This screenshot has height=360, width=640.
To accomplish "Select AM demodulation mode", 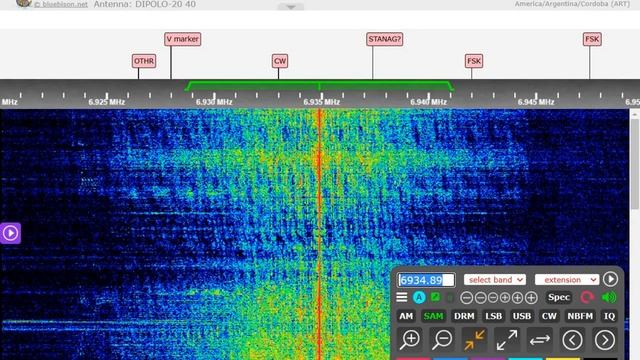I will 406,316.
